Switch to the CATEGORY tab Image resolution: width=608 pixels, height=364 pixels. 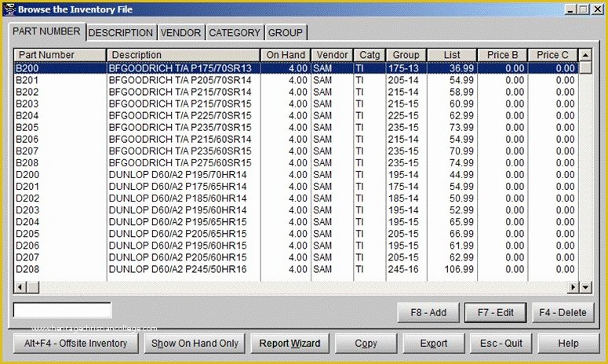[235, 33]
